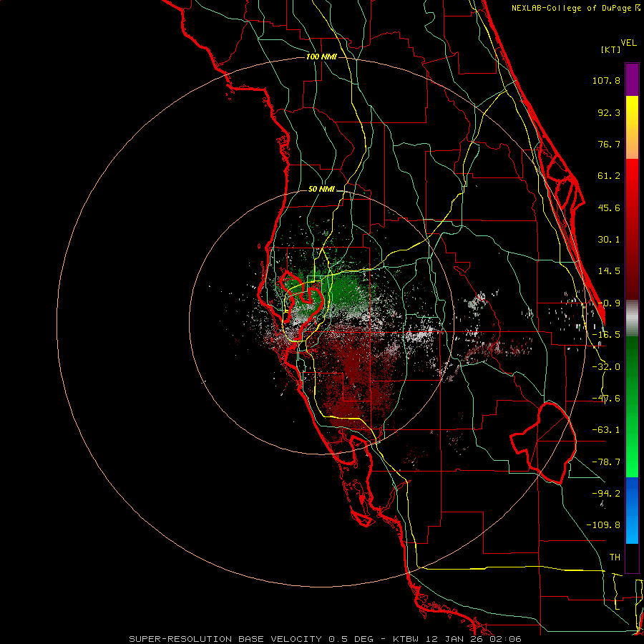Click the -0.9 legend value
This screenshot has width=644, height=644.
coord(609,303)
